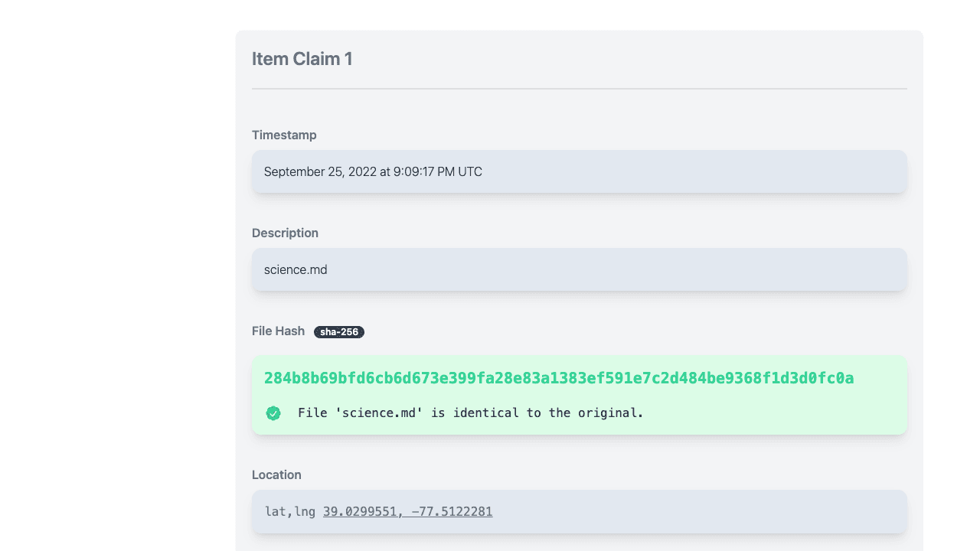Screen dimensions: 980x551
Task: Click the divider under Item Claim 1
Action: point(580,89)
